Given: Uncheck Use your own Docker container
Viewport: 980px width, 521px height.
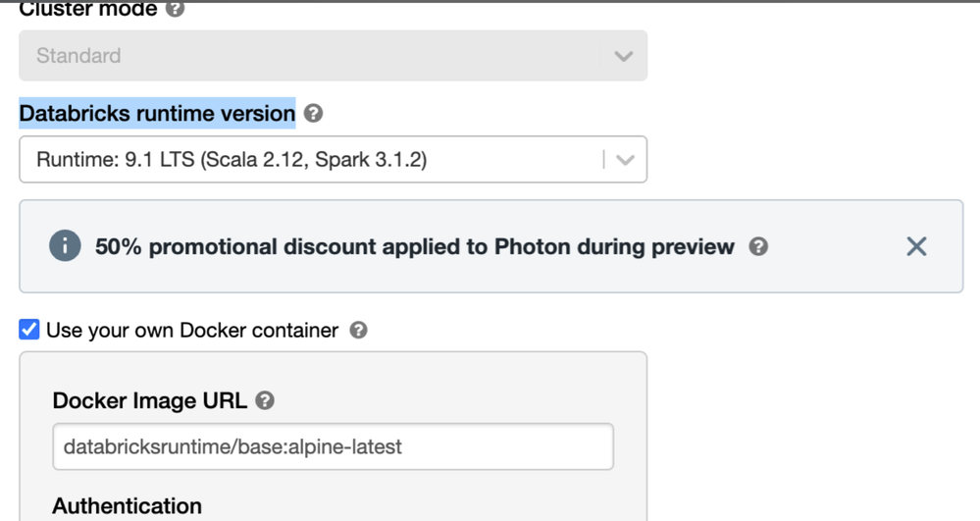Looking at the screenshot, I should pyautogui.click(x=29, y=330).
